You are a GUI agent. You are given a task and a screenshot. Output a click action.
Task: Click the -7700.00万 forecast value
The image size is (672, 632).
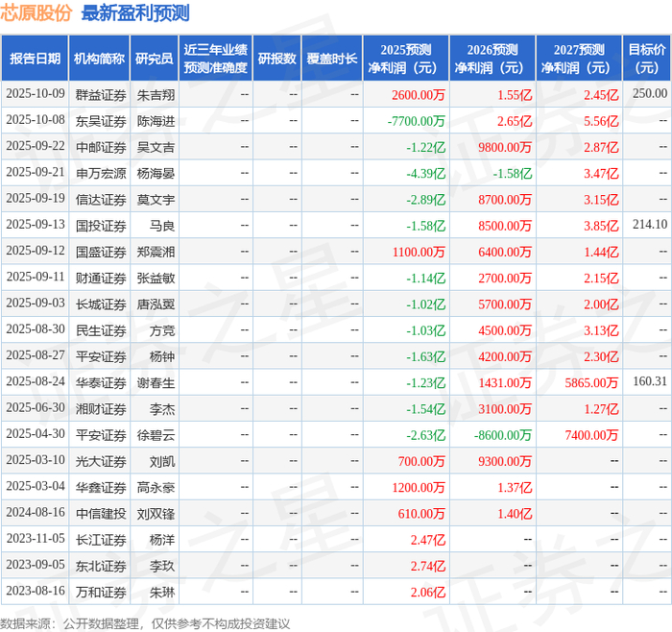[416, 121]
